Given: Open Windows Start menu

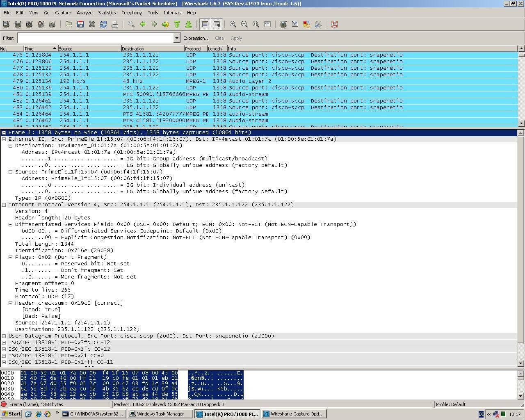Looking at the screenshot, I should (11, 414).
